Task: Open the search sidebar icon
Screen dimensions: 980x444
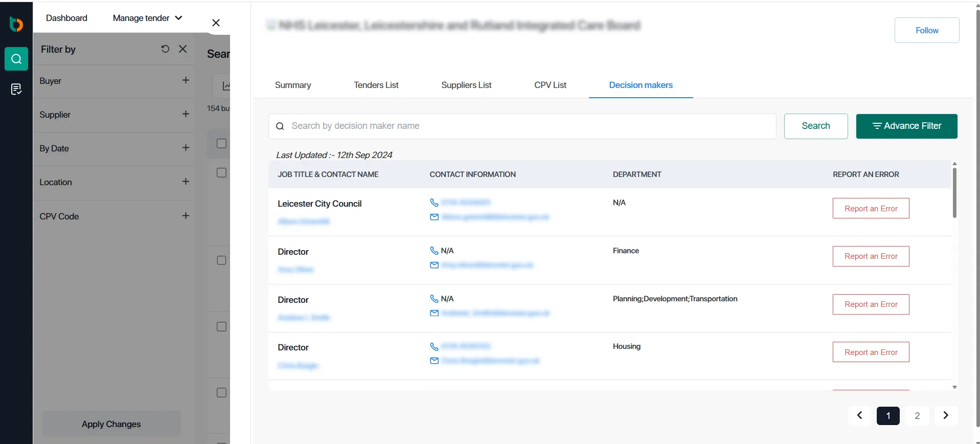Action: pyautogui.click(x=16, y=59)
